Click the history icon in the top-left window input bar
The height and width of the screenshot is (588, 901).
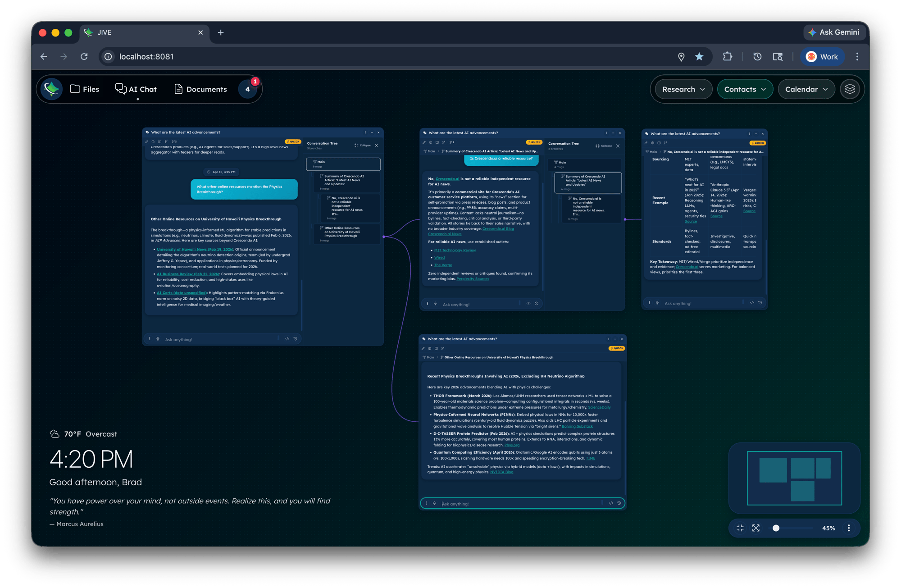296,339
